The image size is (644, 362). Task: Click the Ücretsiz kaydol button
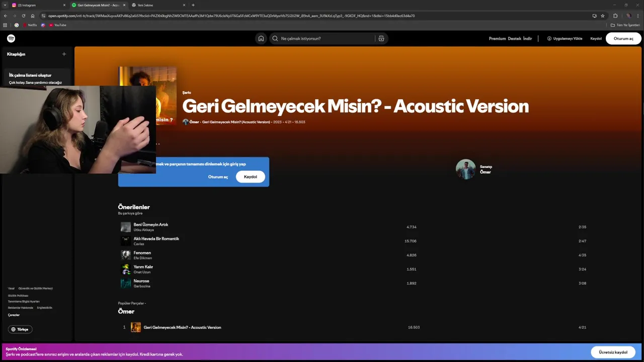point(613,352)
